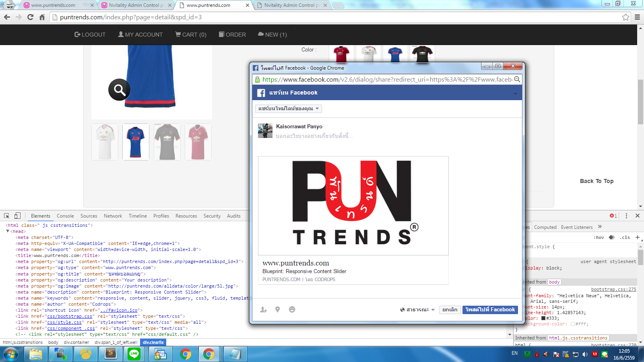
Task: Toggle the :hov element state panel
Action: [599, 238]
